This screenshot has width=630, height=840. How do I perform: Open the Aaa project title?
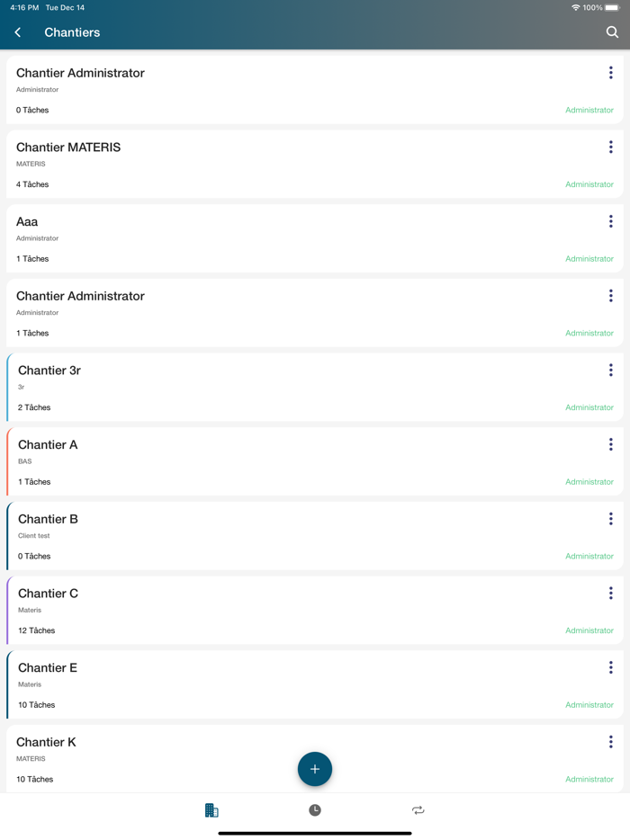point(27,222)
